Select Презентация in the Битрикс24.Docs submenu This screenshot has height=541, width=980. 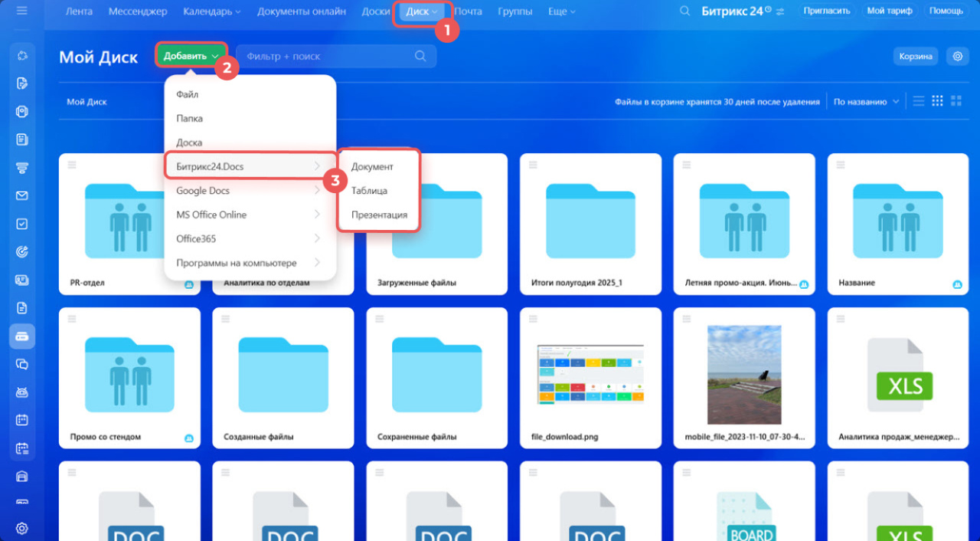click(379, 215)
